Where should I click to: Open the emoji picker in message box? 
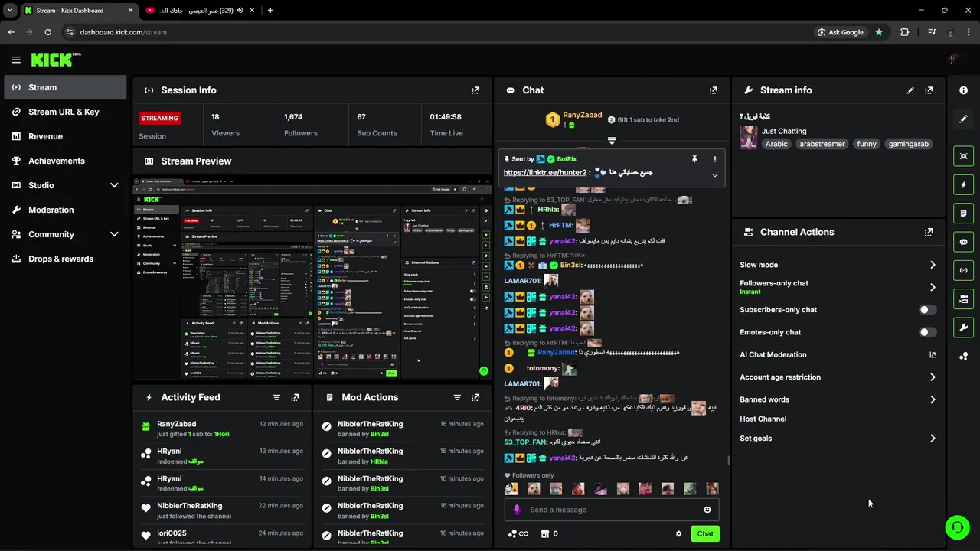coord(707,510)
